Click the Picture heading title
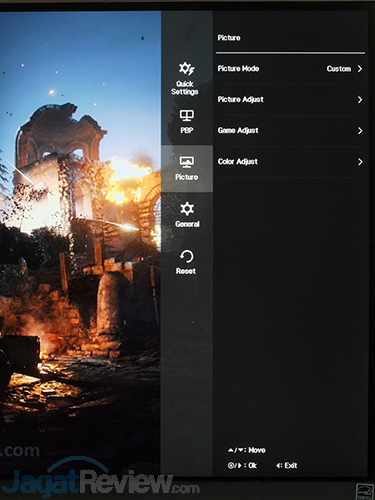 point(229,38)
